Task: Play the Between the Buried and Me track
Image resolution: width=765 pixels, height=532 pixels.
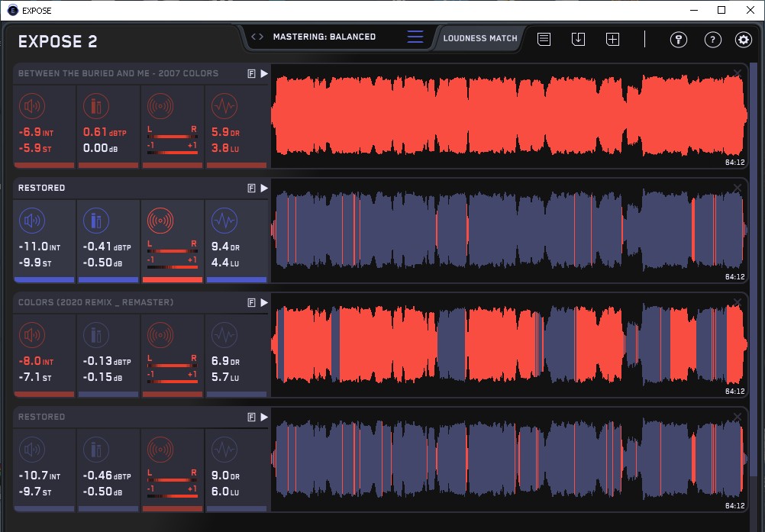Action: click(263, 74)
